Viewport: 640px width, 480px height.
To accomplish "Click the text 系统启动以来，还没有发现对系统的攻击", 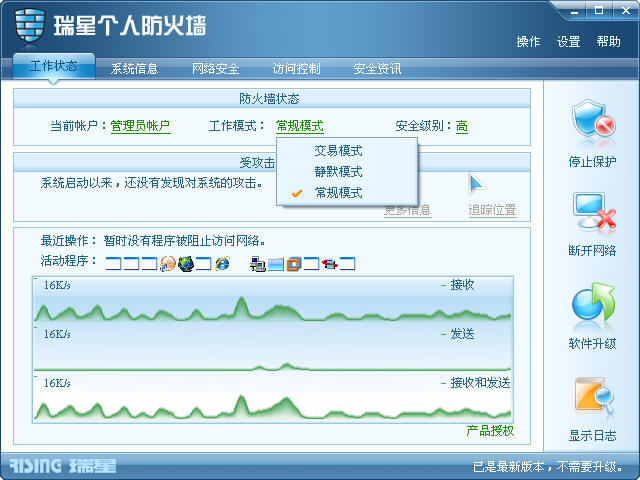I will [x=151, y=183].
